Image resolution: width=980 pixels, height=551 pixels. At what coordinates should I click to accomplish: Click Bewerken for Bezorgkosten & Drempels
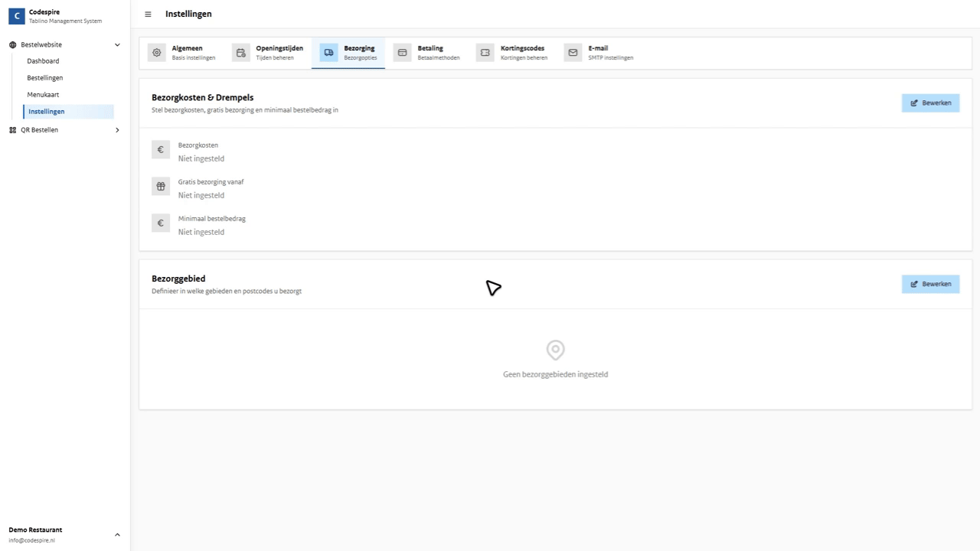(x=930, y=103)
